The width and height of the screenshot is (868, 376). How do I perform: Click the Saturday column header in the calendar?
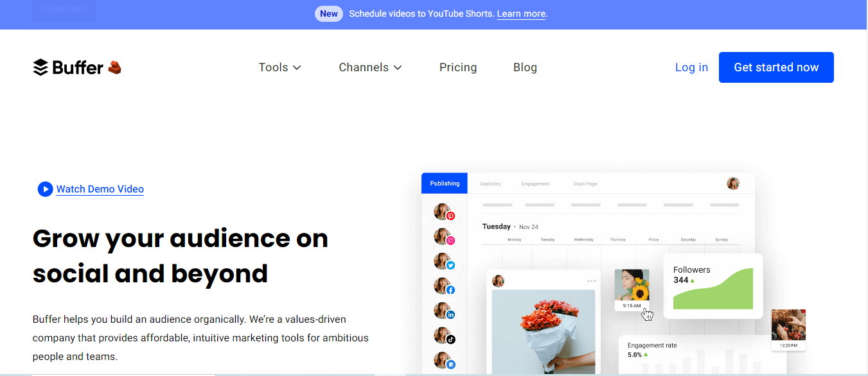point(688,239)
